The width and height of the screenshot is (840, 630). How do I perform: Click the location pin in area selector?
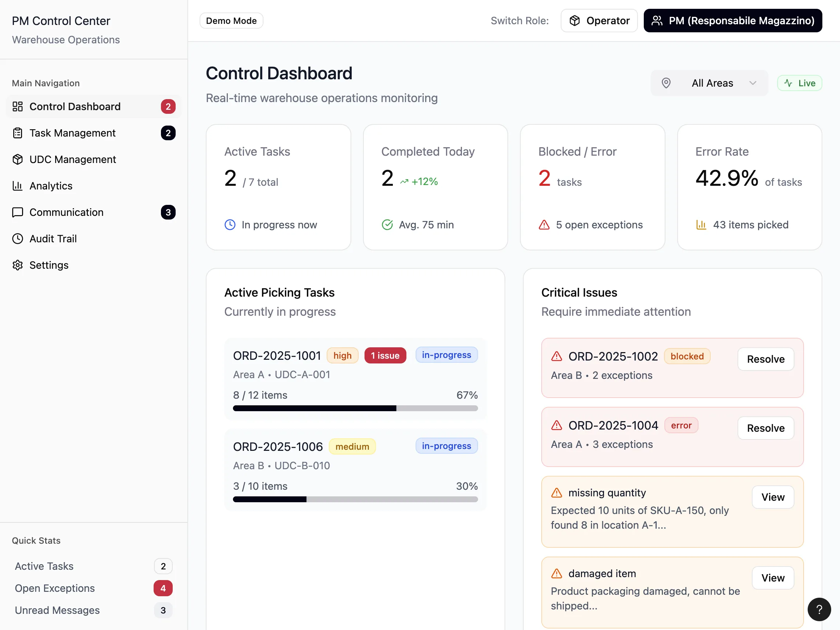[x=666, y=83]
